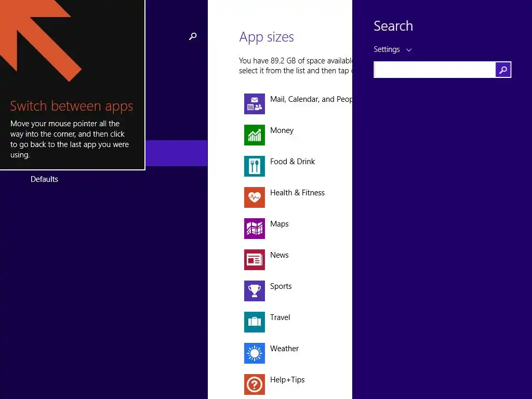Click the Food & Drink fork-and-knife icon
532x399 pixels.
click(255, 166)
